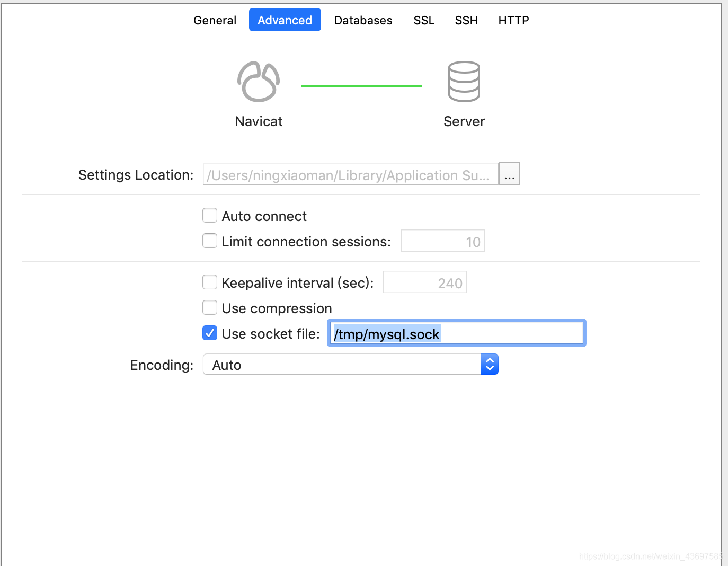Image resolution: width=728 pixels, height=566 pixels.
Task: Click the Keepalive interval value field
Action: pos(425,282)
